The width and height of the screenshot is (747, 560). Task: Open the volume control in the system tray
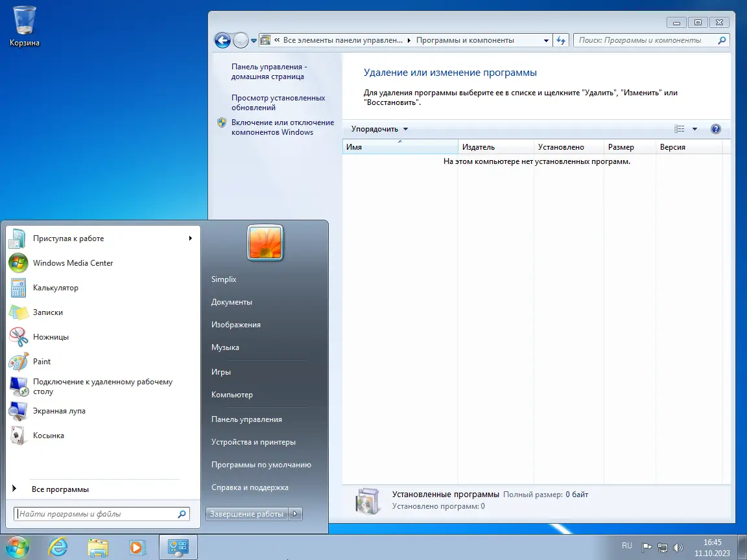click(x=678, y=546)
